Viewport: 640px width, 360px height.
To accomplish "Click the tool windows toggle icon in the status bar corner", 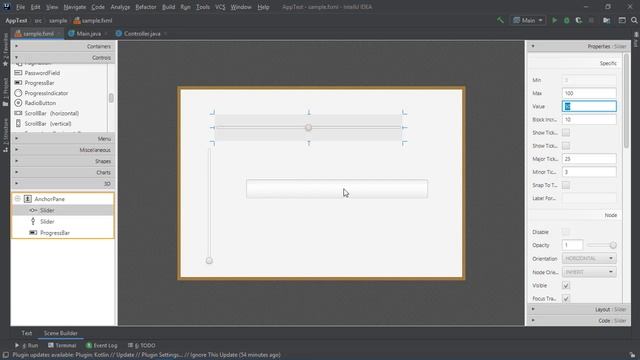I will [5, 355].
